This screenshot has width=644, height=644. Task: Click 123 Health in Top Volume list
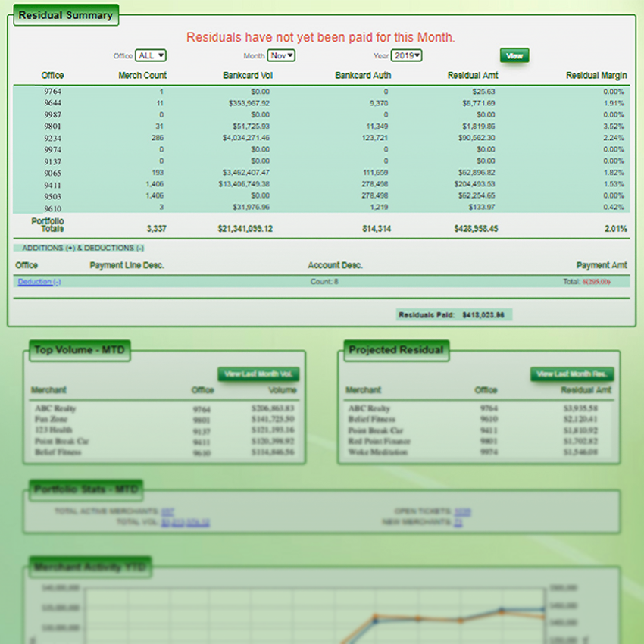tap(53, 430)
